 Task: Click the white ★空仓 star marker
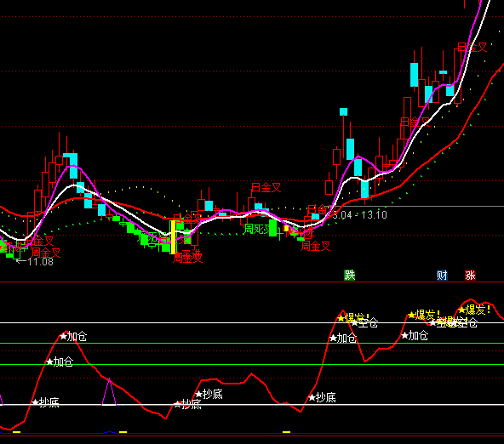364,323
